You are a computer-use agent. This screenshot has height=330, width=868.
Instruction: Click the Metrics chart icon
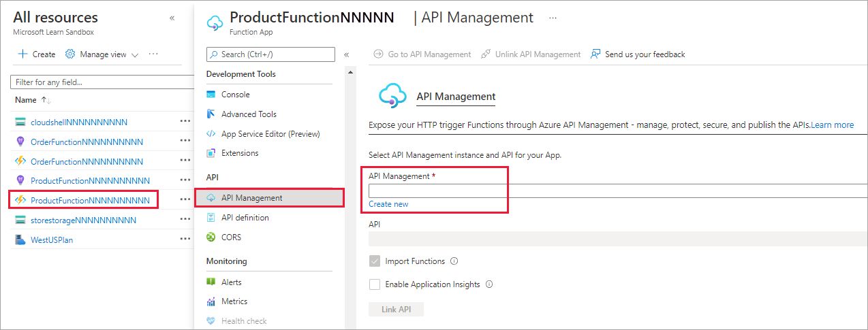211,301
